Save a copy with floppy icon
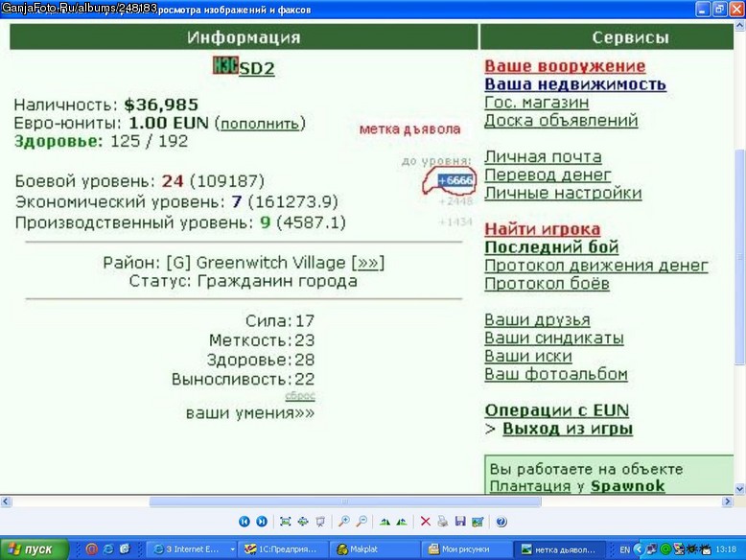Screen dimensions: 746x560 click(x=460, y=522)
